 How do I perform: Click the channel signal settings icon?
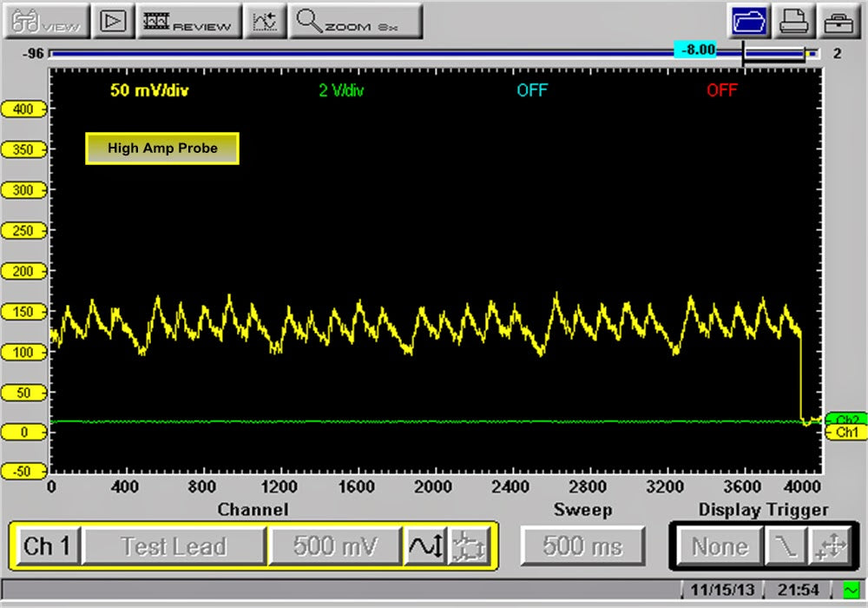[x=469, y=546]
